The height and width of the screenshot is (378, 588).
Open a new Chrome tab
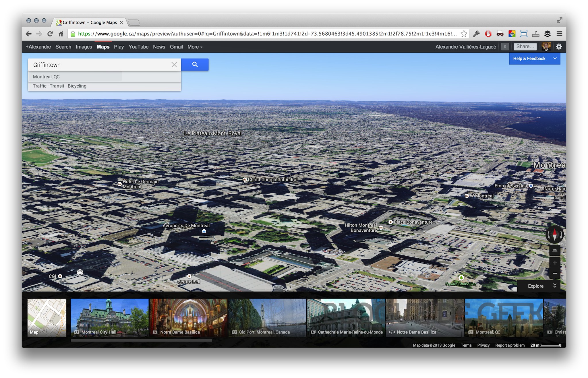134,22
